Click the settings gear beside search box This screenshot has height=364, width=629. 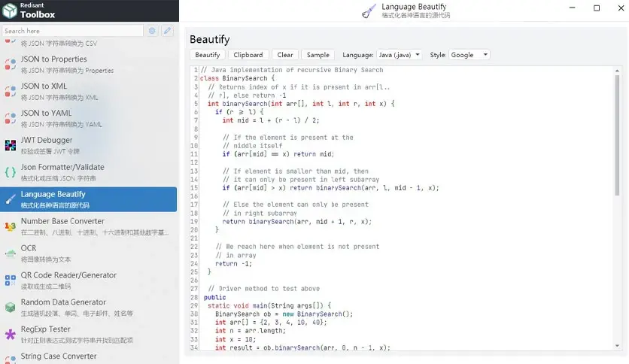pyautogui.click(x=152, y=31)
